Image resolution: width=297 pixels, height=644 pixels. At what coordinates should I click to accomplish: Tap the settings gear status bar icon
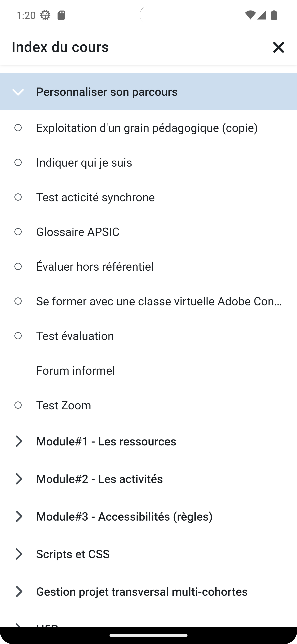(x=45, y=15)
